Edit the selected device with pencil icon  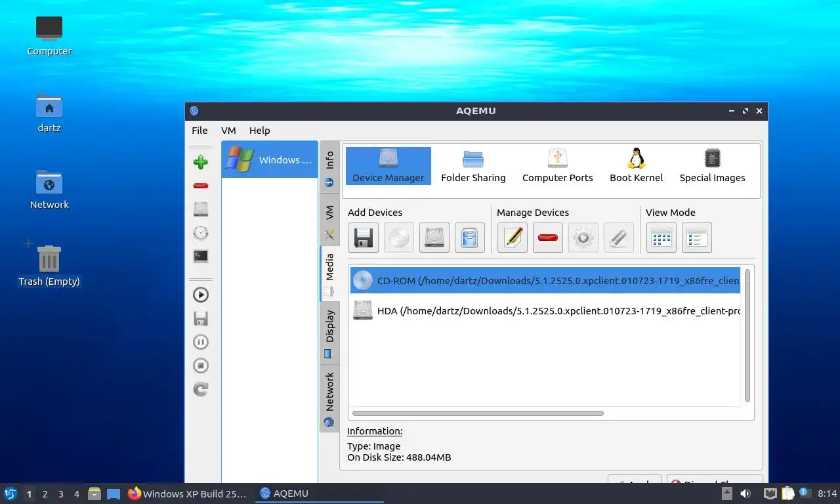tap(513, 238)
